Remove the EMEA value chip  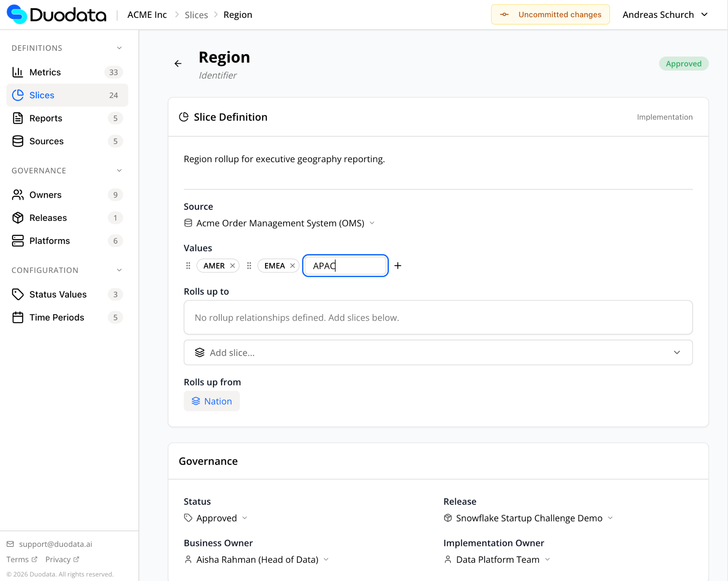click(292, 266)
